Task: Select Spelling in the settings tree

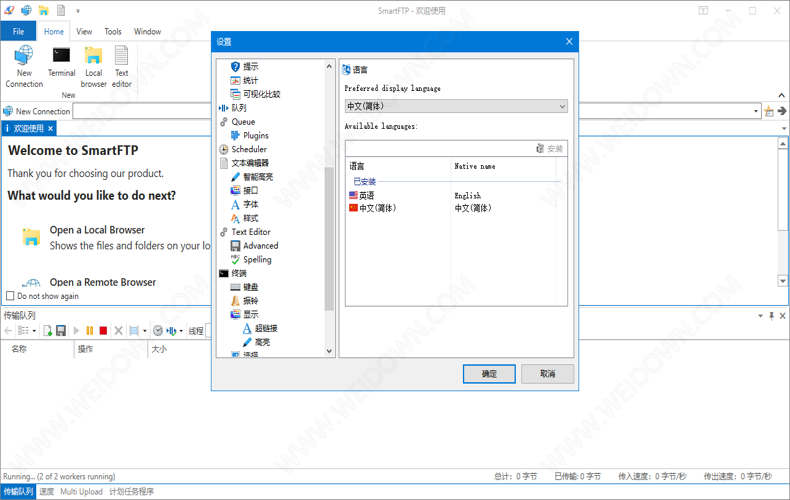Action: point(257,259)
